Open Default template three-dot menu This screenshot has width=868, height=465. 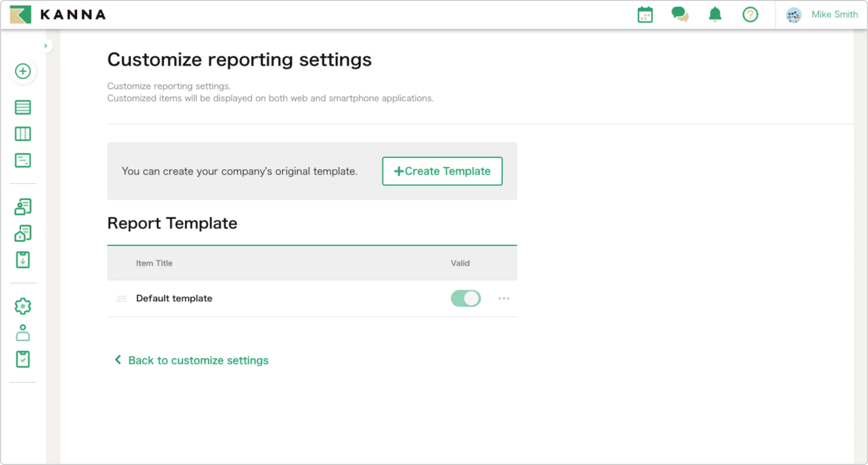504,298
